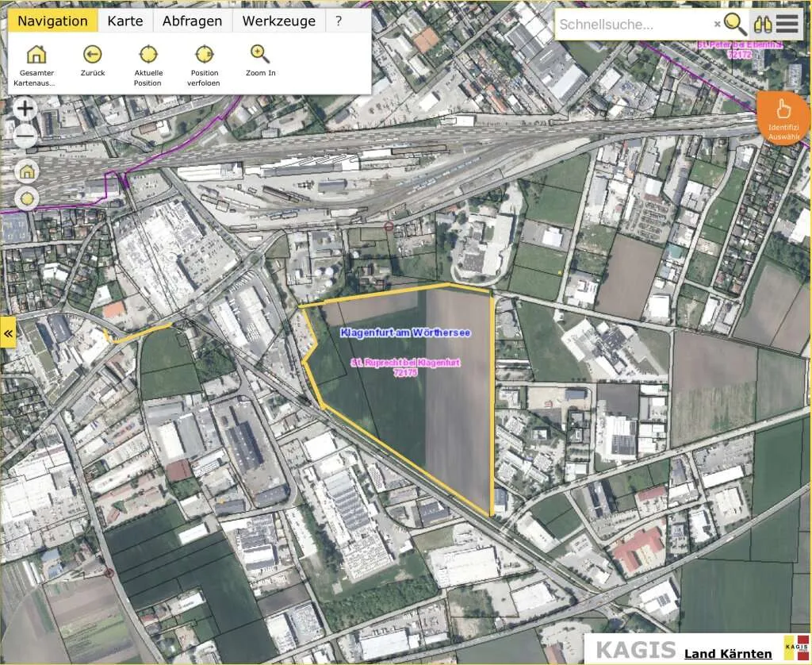812x665 pixels.
Task: Click the orange Identifizieren Auswahl button
Action: coord(783,118)
